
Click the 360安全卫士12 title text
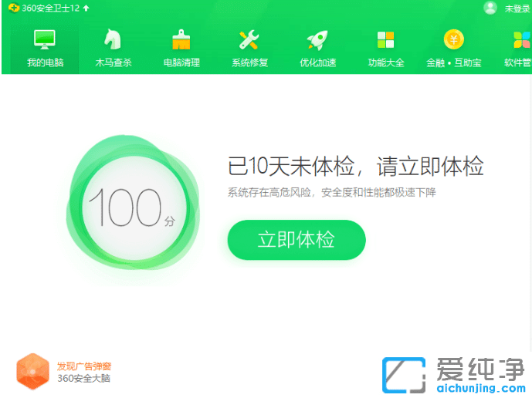tap(50, 8)
